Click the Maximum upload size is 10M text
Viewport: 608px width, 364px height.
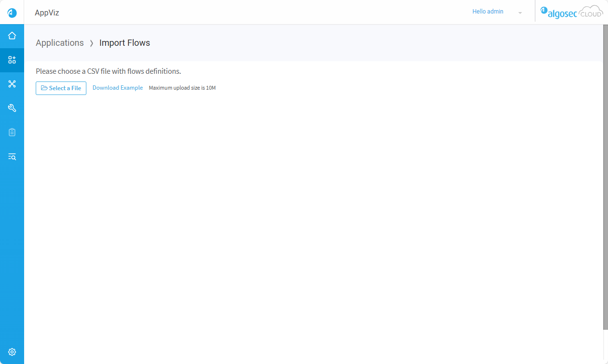(x=182, y=88)
